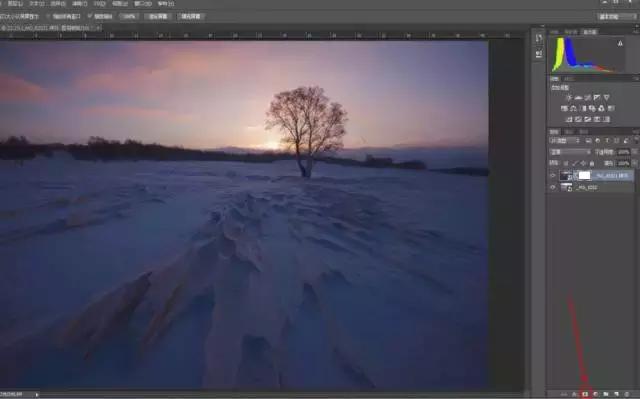
Task: Toggle lock image pixels
Action: [x=575, y=164]
